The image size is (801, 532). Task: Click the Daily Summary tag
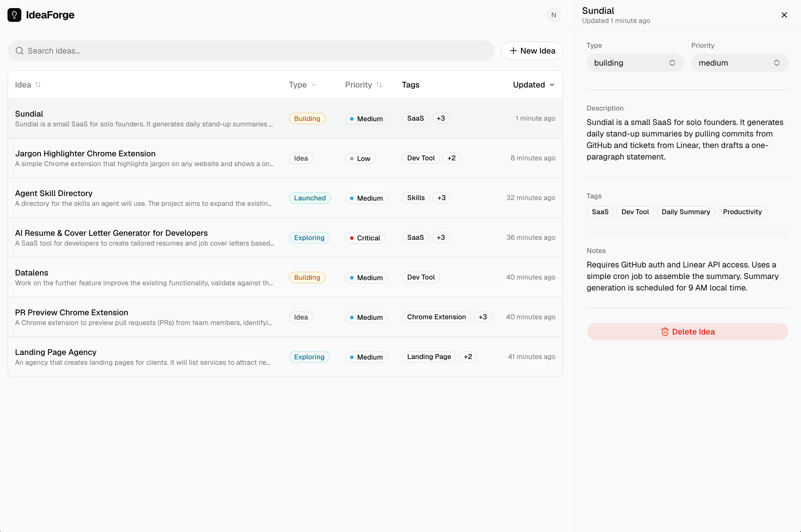pyautogui.click(x=685, y=212)
